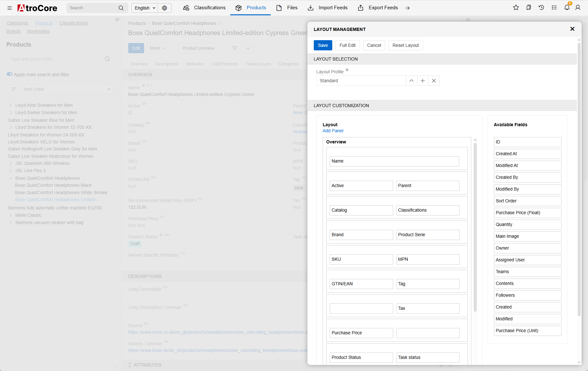The width and height of the screenshot is (588, 371).
Task: Clear the Standard layout profile
Action: pos(434,81)
